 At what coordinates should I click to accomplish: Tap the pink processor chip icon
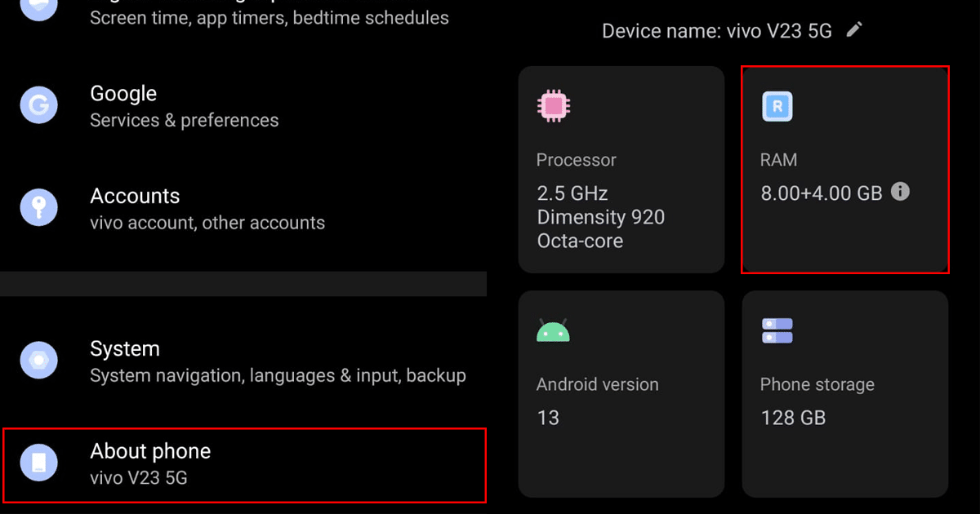click(554, 105)
